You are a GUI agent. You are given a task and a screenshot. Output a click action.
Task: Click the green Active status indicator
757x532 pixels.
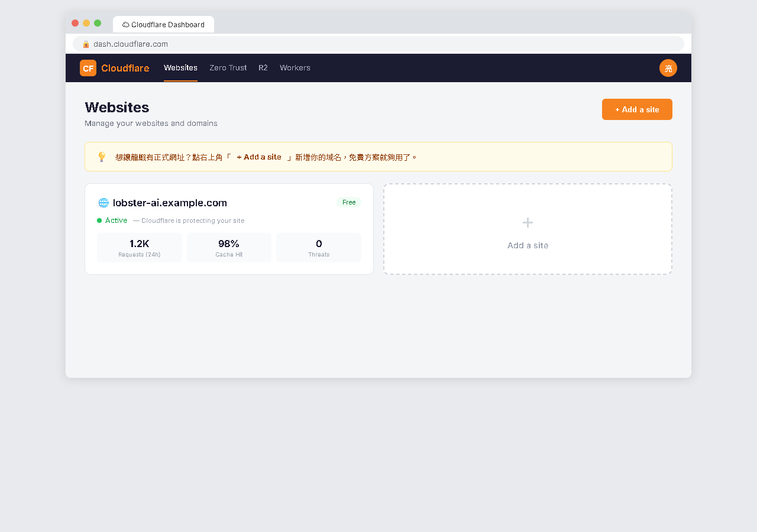(99, 220)
